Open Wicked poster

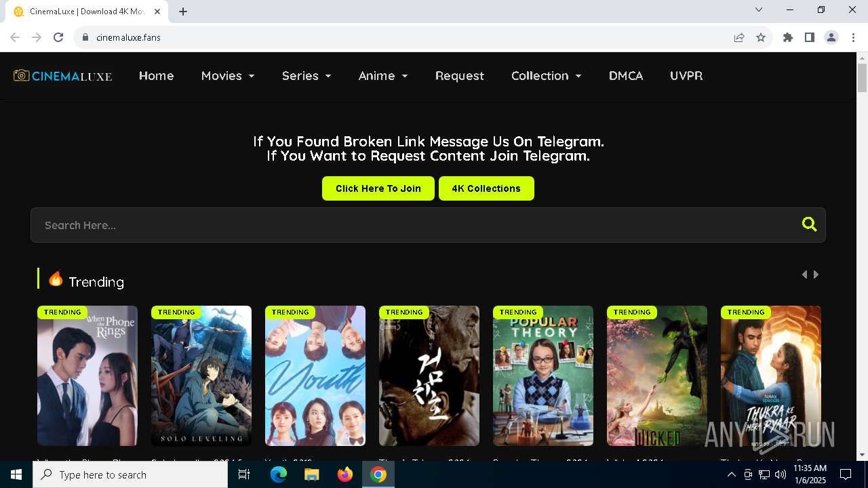(x=657, y=375)
